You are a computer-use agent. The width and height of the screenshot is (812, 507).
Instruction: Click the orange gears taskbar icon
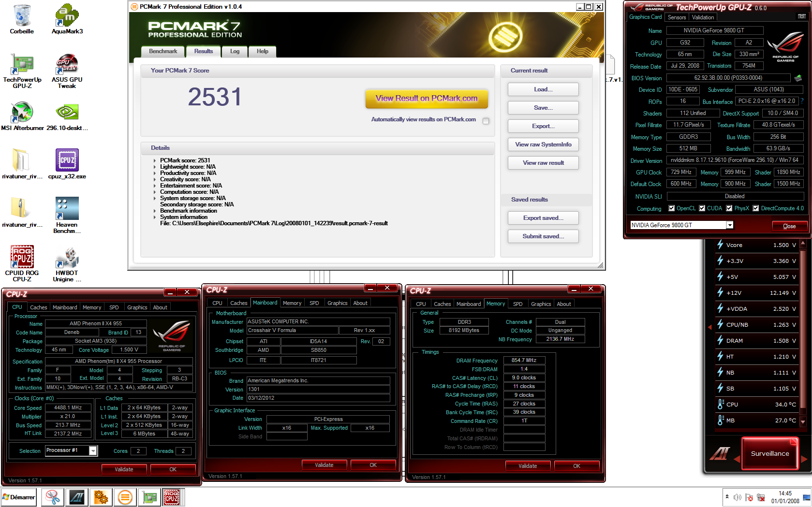(101, 497)
